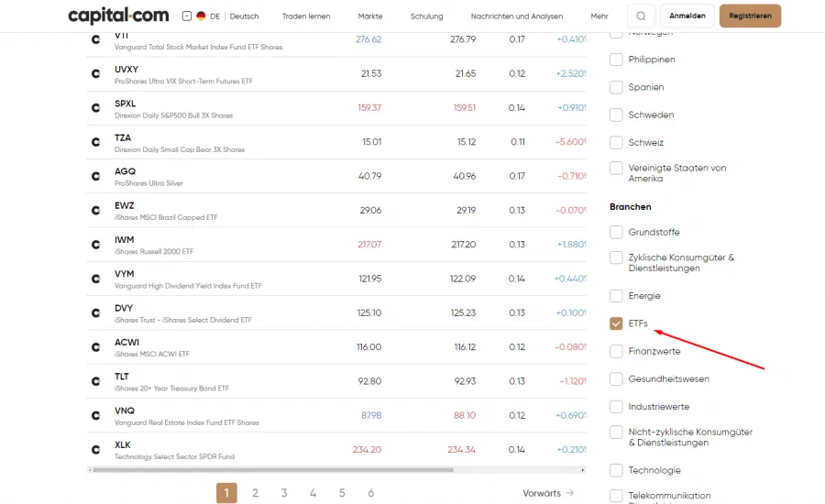
Task: Open the TZA Direxion Small Cap Bear row
Action: [x=336, y=143]
